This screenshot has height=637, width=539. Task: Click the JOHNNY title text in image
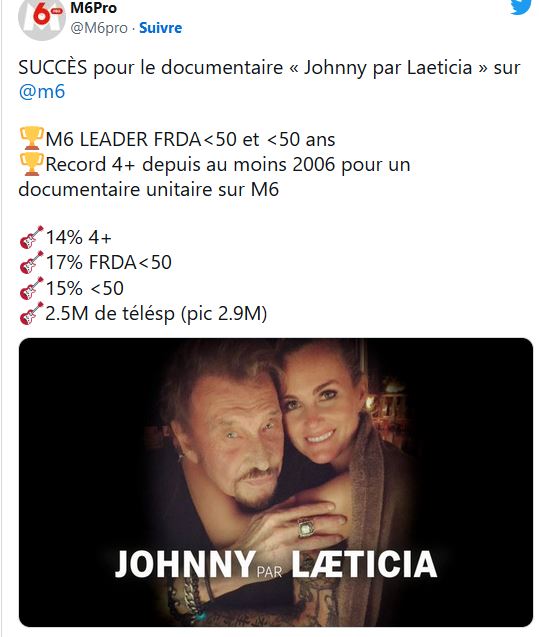185,564
